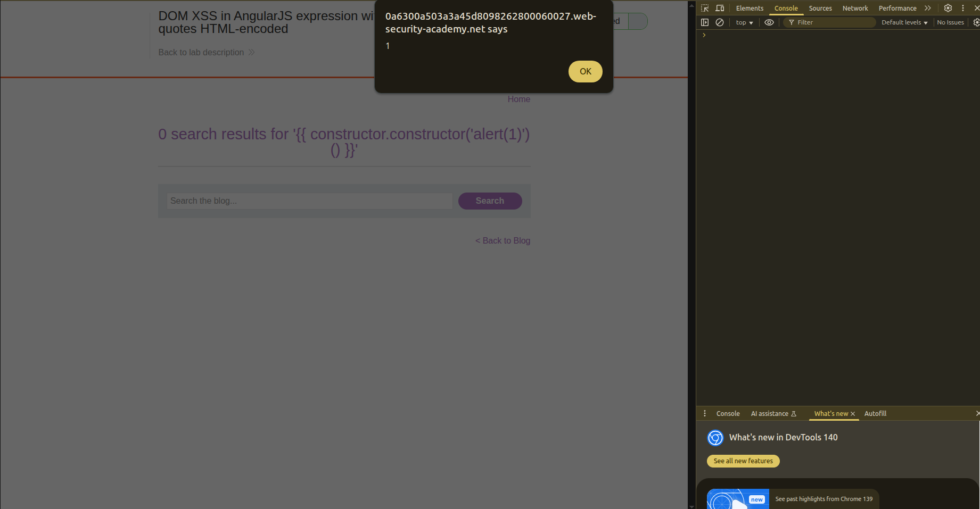Screen dimensions: 980x509
Task: Clear the console output
Action: (x=720, y=22)
